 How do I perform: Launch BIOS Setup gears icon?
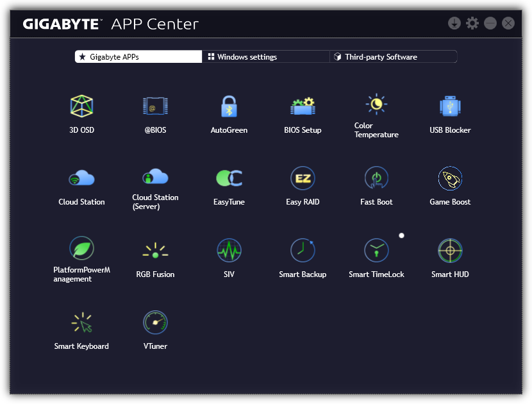pyautogui.click(x=303, y=106)
